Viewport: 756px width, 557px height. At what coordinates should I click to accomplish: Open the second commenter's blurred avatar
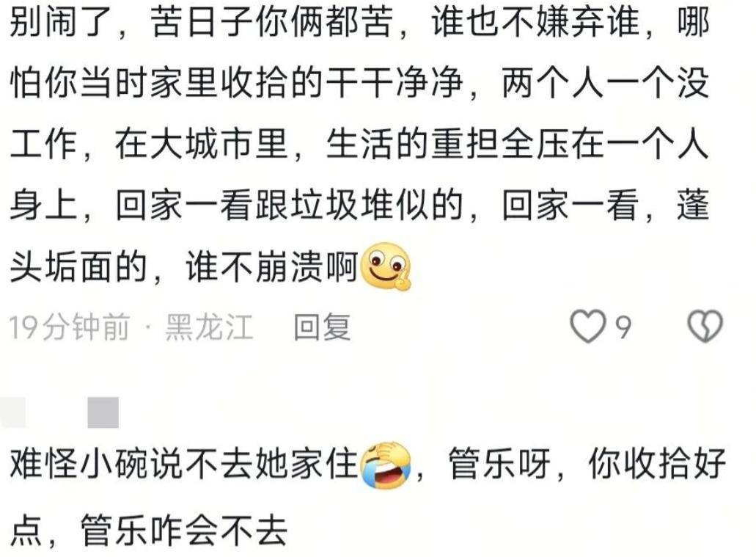click(x=12, y=412)
